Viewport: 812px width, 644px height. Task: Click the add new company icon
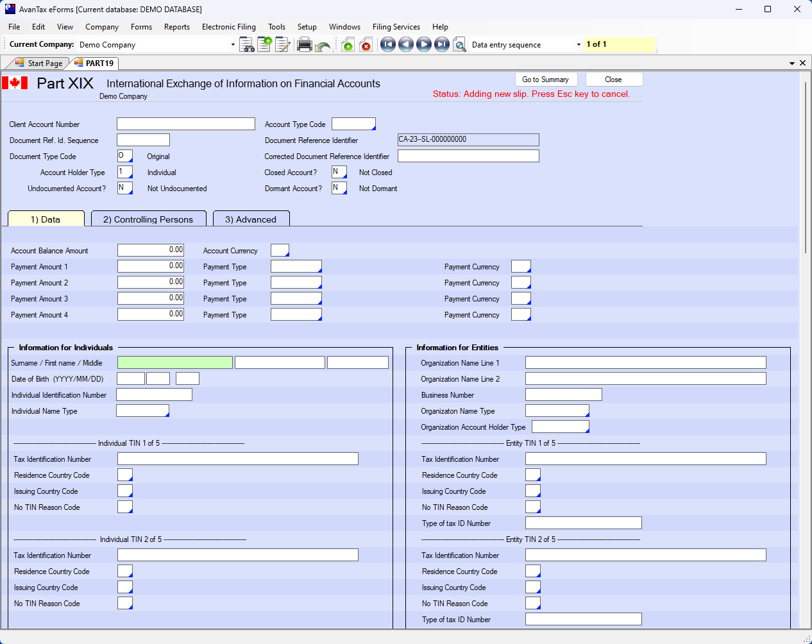coord(264,45)
